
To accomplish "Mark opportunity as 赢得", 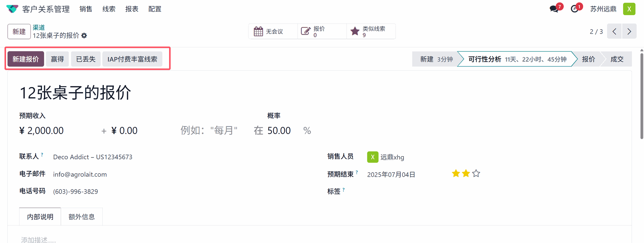I will (57, 59).
